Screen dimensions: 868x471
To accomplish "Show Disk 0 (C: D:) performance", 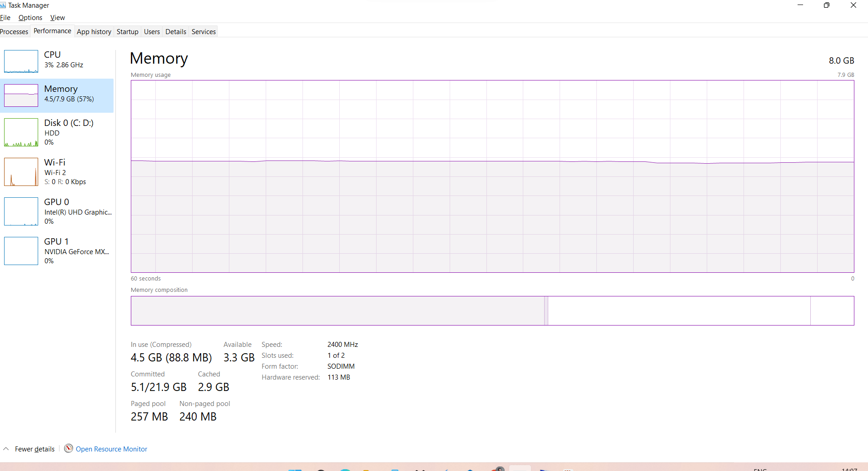I will 57,132.
